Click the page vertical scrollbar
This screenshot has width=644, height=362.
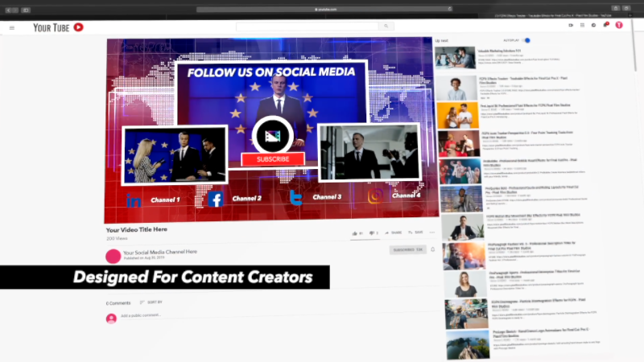click(634, 46)
